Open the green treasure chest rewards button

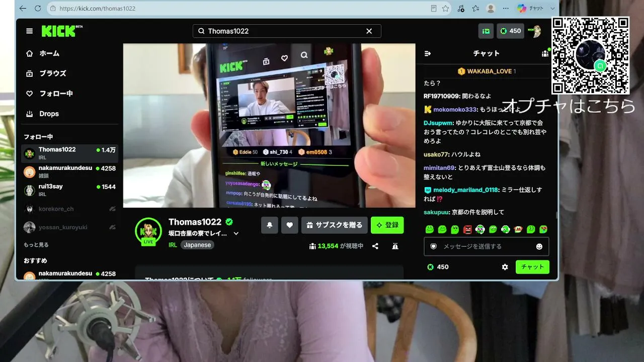click(486, 31)
